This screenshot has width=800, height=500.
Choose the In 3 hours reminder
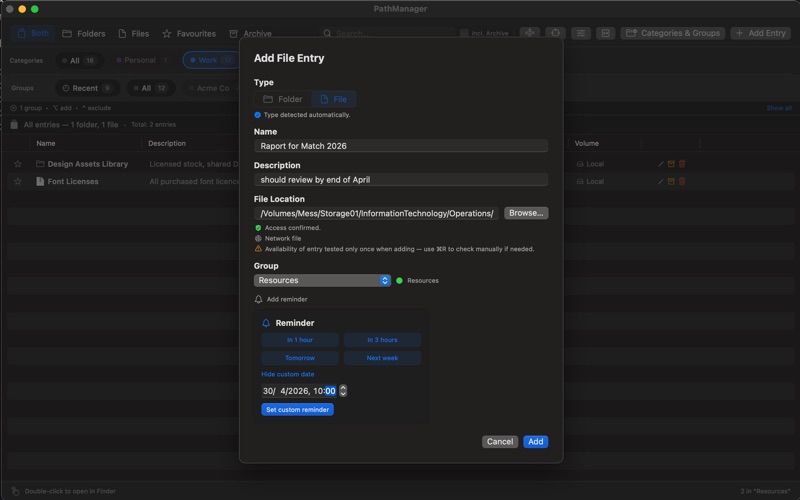(x=382, y=340)
